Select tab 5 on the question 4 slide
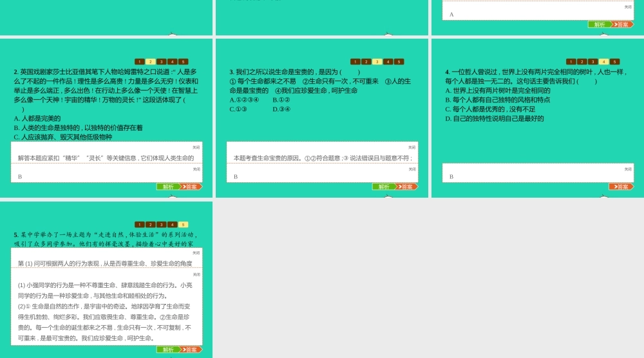 (x=615, y=62)
